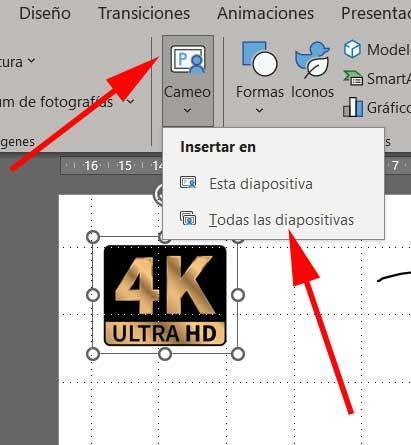Click the Iconos duck and leaf icon

312,60
